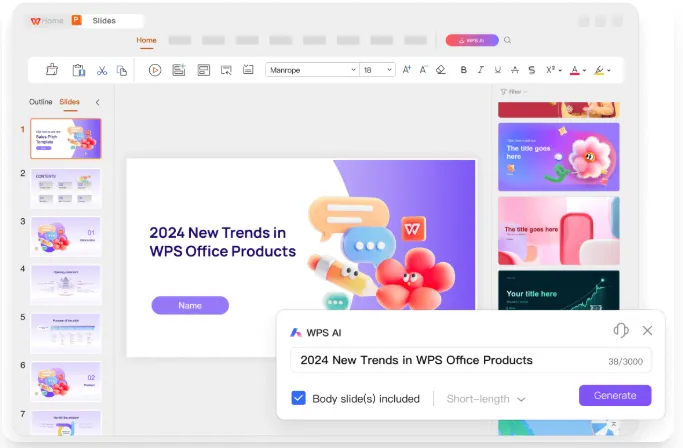Choose the pink 'The title goes here' template
Image resolution: width=683 pixels, height=448 pixels.
(559, 231)
